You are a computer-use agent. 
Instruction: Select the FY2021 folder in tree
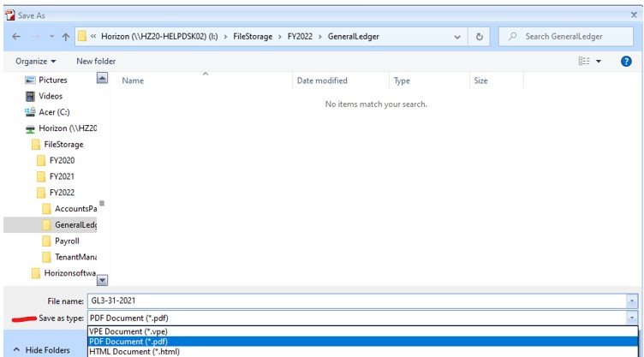[x=62, y=176]
